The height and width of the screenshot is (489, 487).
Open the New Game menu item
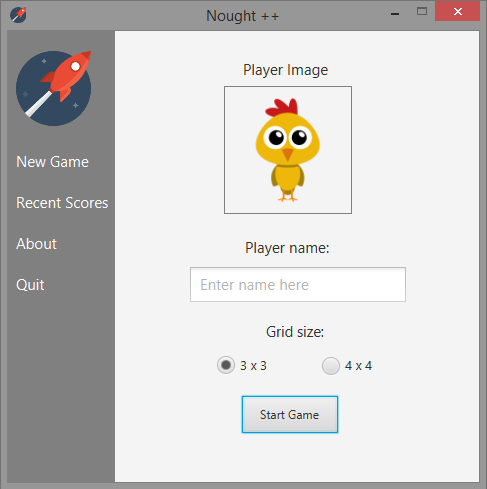[x=52, y=162]
